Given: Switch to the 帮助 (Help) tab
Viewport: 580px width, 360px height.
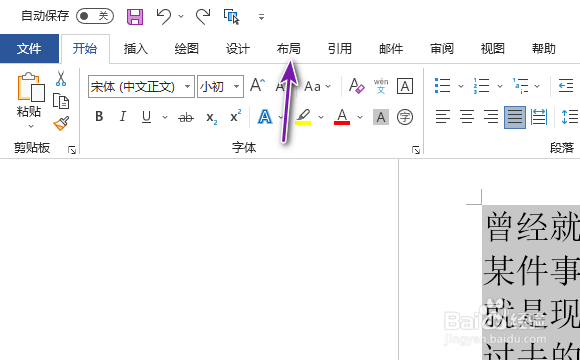Looking at the screenshot, I should tap(544, 48).
